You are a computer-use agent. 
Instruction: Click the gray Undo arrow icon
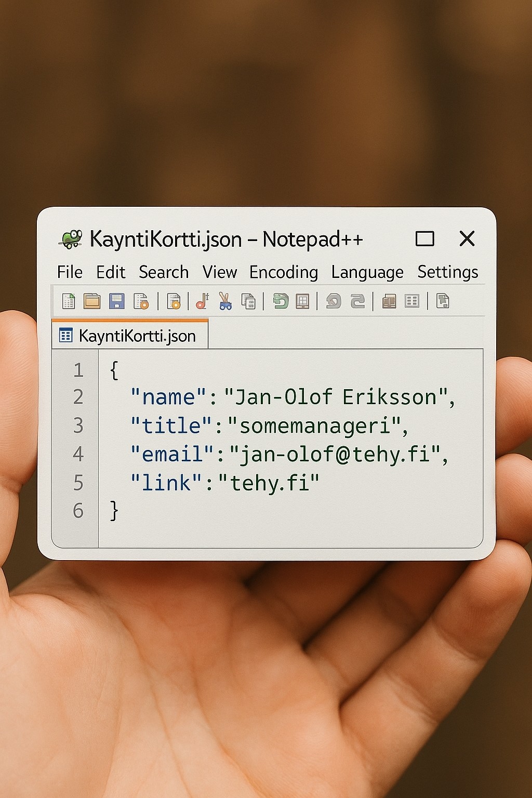click(x=334, y=301)
